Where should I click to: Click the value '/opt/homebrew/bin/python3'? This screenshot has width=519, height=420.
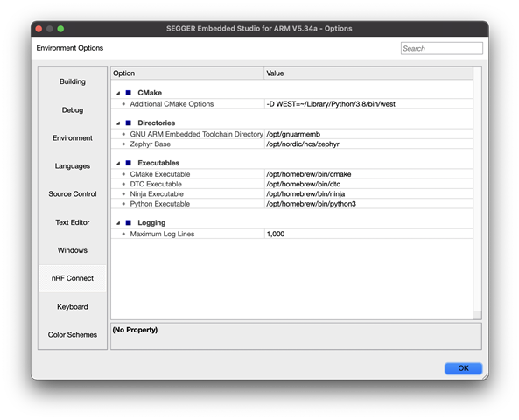tap(311, 204)
